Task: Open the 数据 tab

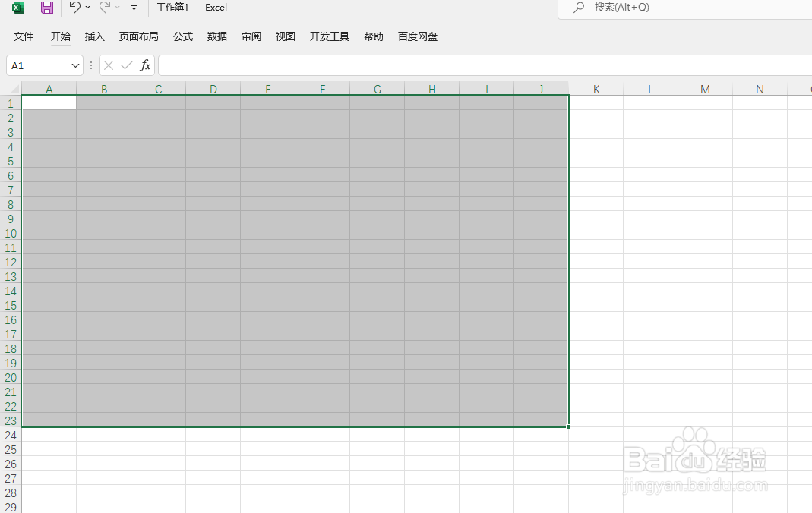Action: coord(217,36)
